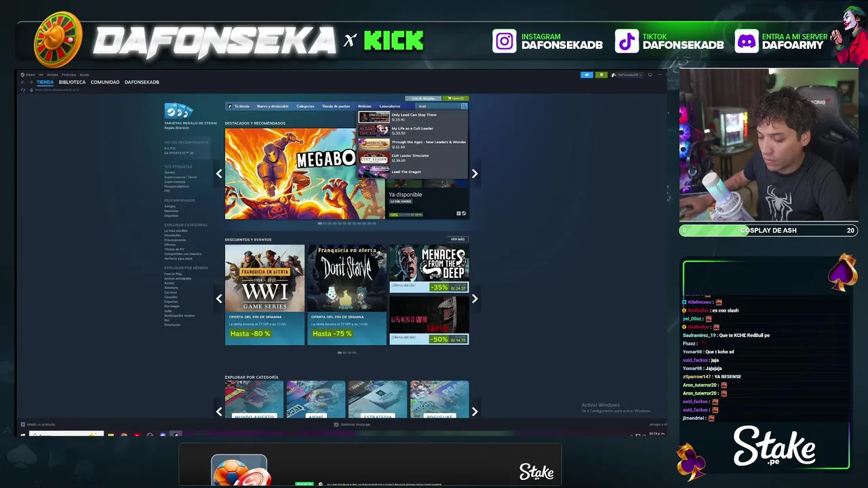868x488 pixels.
Task: Open Laboratorios in store nav
Action: click(390, 106)
